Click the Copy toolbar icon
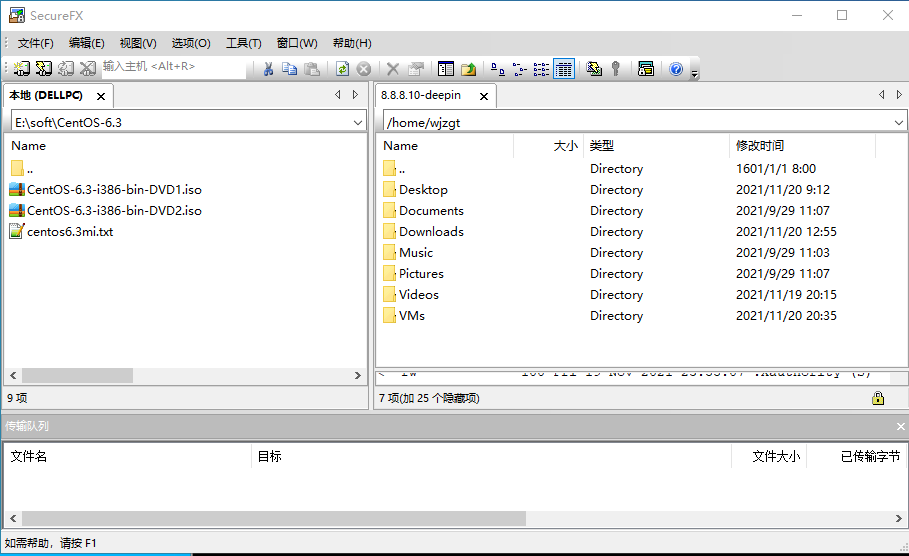This screenshot has width=909, height=556. (289, 69)
